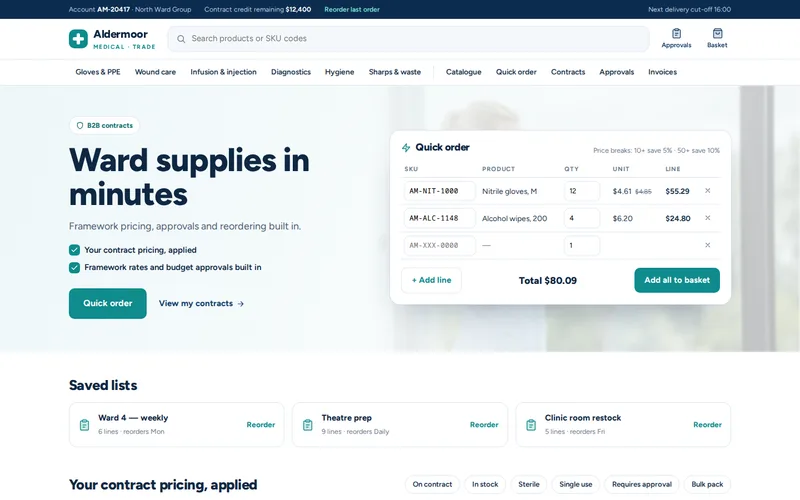Click 'Nitrile gloves, M' product name

(509, 191)
